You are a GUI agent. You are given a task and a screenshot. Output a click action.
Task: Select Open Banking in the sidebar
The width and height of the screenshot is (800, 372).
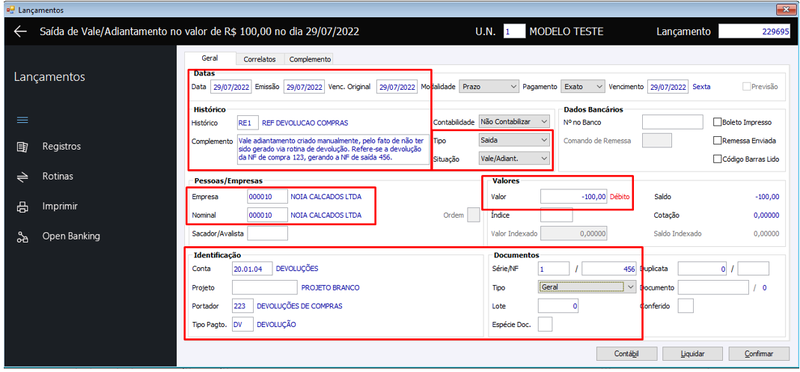tap(71, 237)
